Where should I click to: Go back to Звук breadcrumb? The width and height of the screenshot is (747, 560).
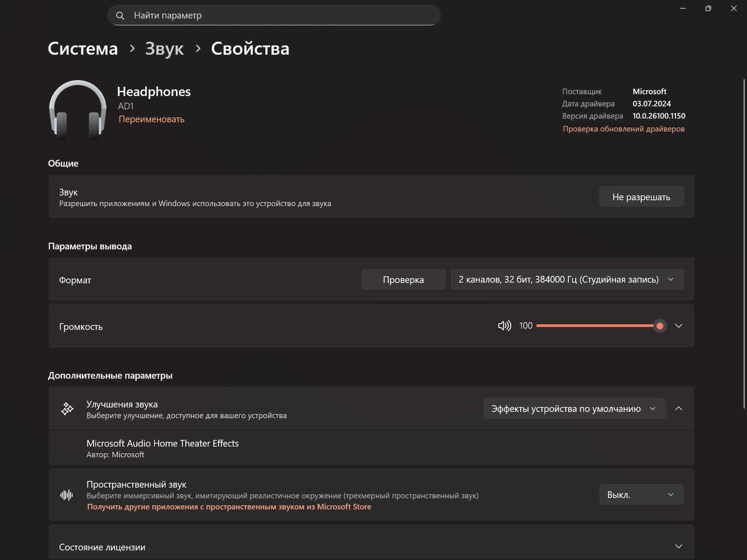[x=164, y=49]
